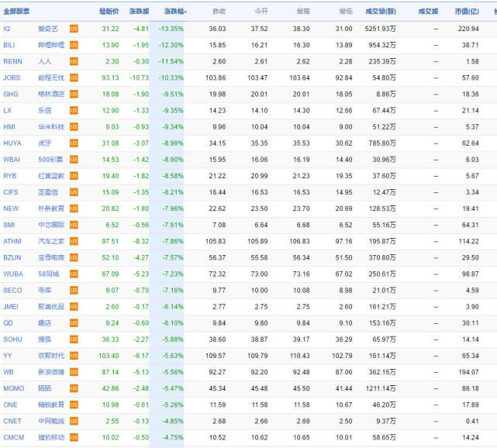Screen dimensions: 497x448
Task: Click the US badge in the CMCM row
Action: coord(74,438)
